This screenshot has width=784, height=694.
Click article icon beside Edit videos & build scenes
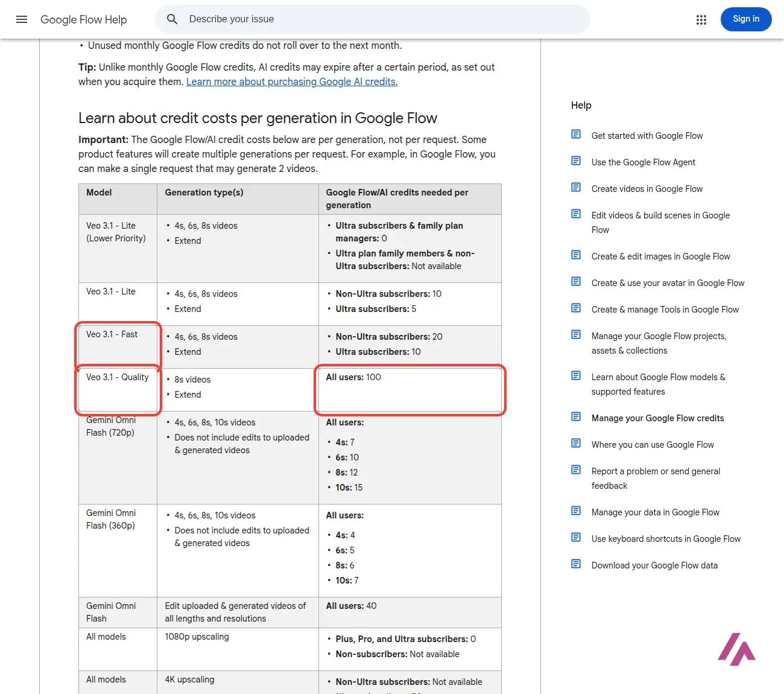576,214
